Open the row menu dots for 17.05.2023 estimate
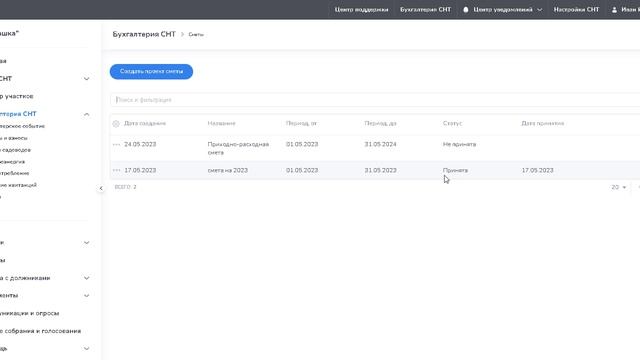640x360 pixels. coord(116,170)
